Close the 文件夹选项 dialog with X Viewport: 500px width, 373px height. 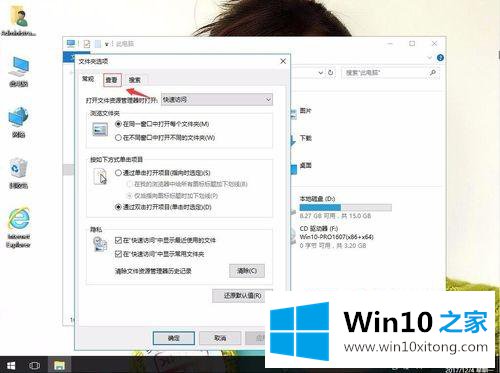pos(283,61)
